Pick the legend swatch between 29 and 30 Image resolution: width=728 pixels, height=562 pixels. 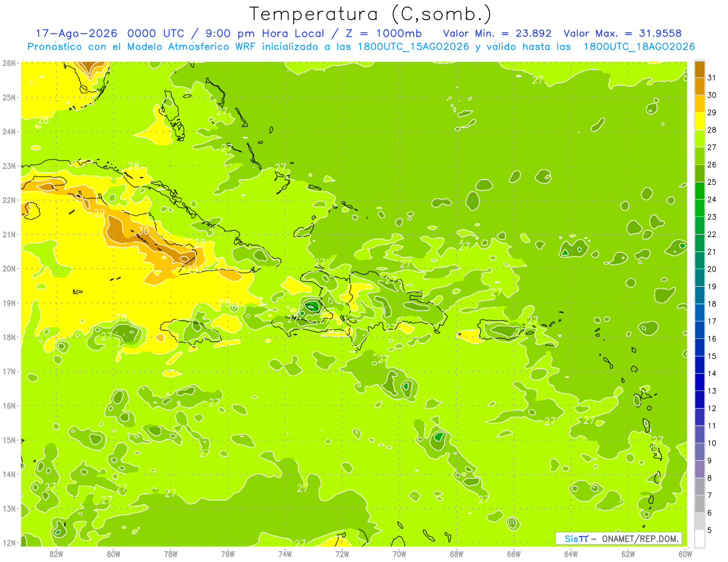click(699, 104)
